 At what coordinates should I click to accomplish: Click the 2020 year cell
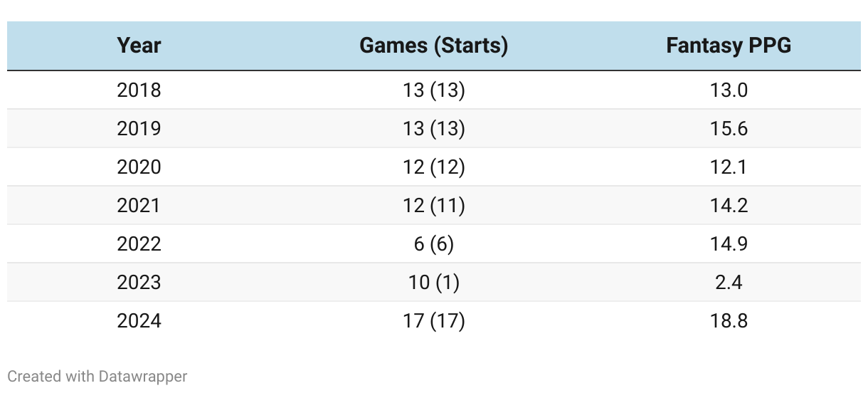coord(139,167)
